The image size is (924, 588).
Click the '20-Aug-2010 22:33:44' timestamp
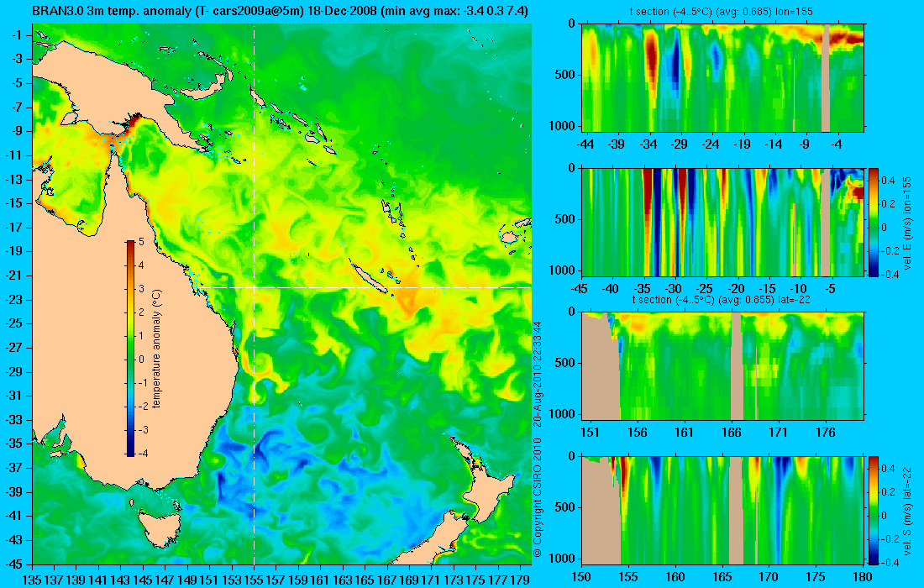[537, 374]
